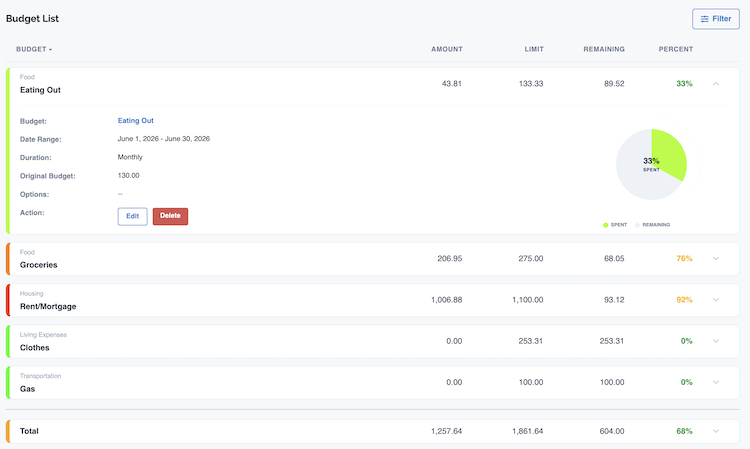
Task: Expand the Rent/Mortgage budget row
Action: click(x=716, y=300)
